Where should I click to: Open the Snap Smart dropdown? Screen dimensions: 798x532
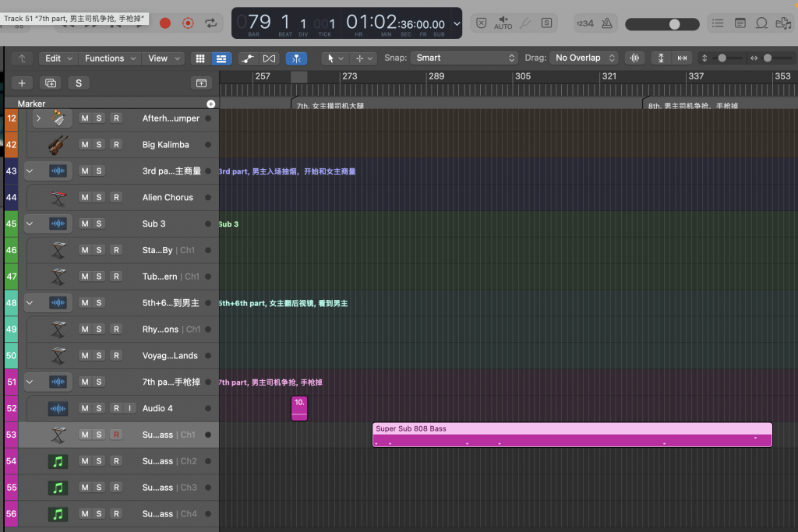coord(464,58)
